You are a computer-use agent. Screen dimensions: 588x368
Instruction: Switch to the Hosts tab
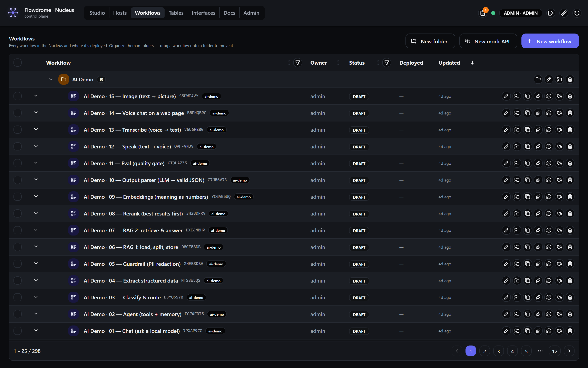[x=120, y=13]
